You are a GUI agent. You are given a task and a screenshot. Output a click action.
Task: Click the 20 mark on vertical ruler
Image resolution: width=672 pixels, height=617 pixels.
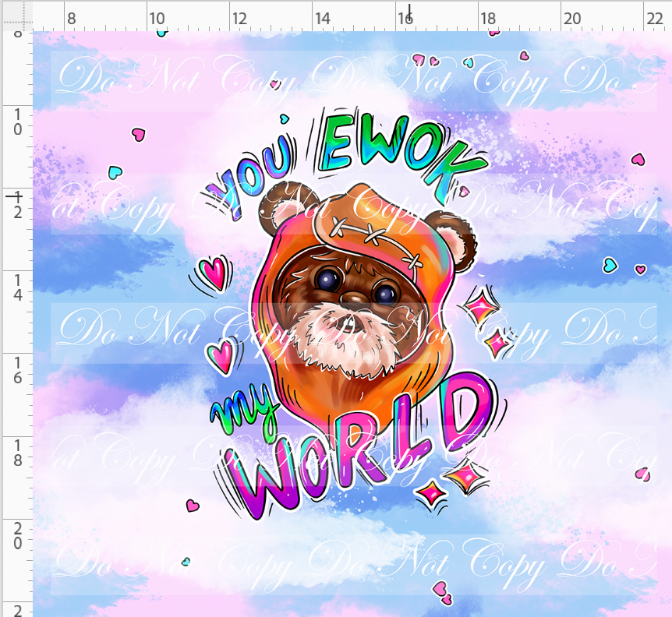18,536
